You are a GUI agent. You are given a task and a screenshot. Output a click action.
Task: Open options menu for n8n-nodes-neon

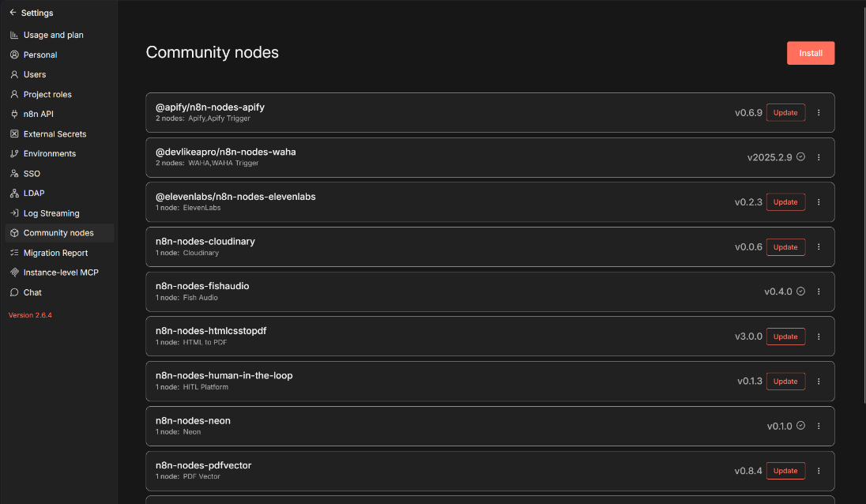[819, 426]
